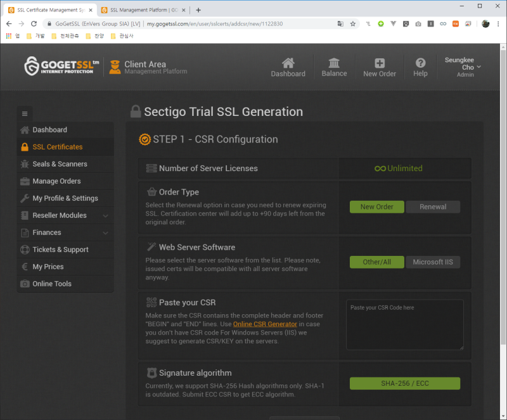
Task: Close the SSL Certificate Management tab
Action: click(x=91, y=10)
